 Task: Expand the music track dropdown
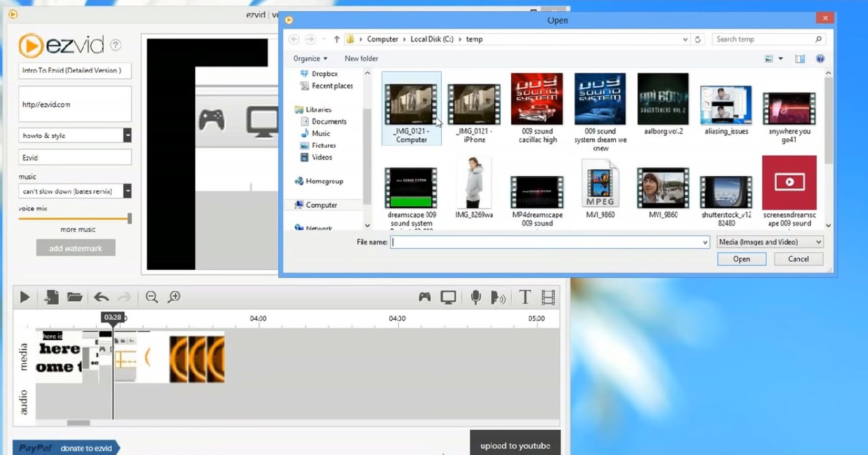click(x=127, y=192)
